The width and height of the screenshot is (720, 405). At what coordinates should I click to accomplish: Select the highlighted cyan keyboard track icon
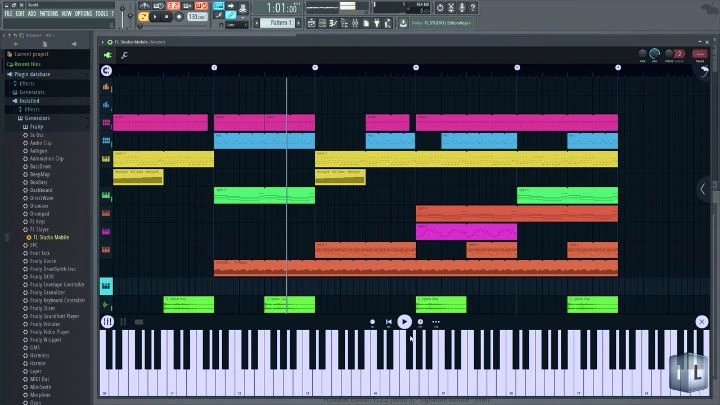pyautogui.click(x=106, y=286)
